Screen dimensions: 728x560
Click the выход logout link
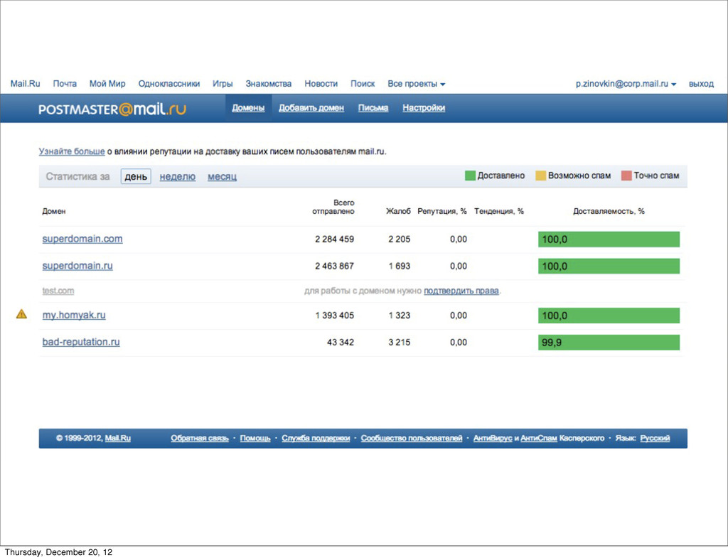tap(701, 84)
